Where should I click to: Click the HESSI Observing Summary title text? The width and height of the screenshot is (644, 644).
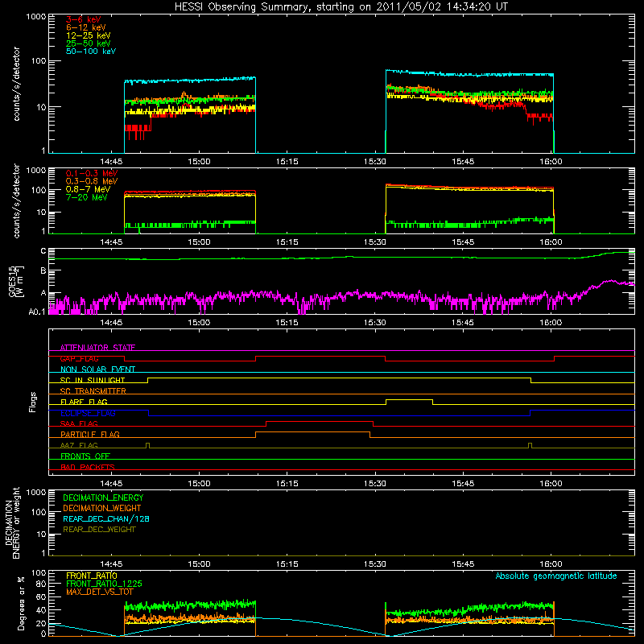(x=341, y=7)
